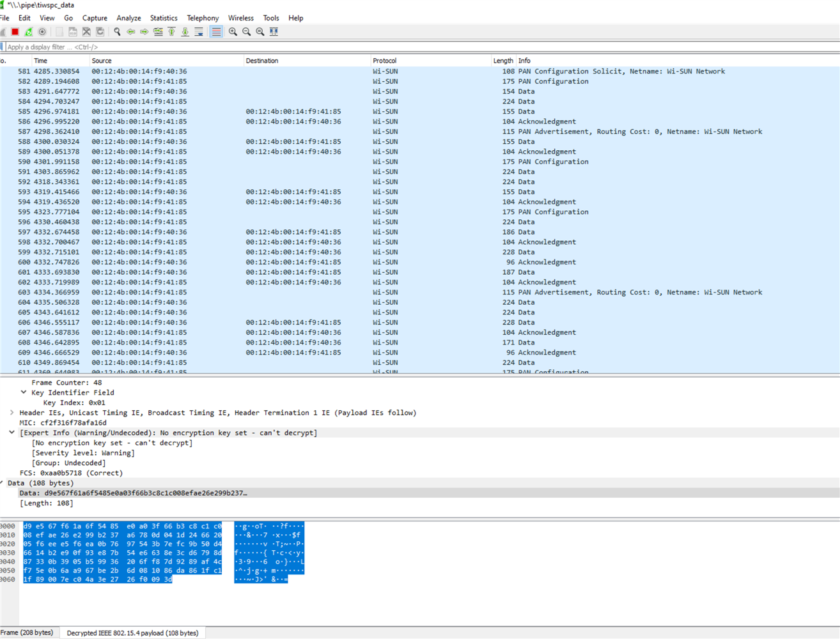Select Data: d9e567f61a6f5485 hex line
This screenshot has height=639, width=840.
[133, 493]
